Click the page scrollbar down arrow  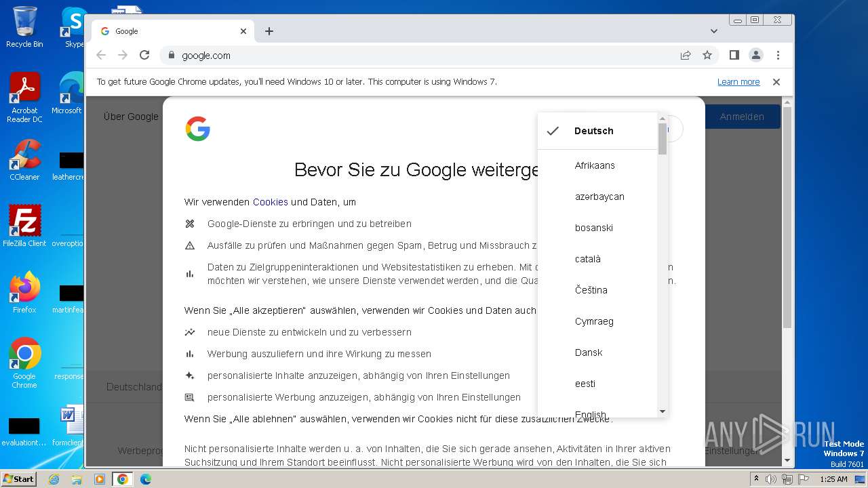coord(787,460)
